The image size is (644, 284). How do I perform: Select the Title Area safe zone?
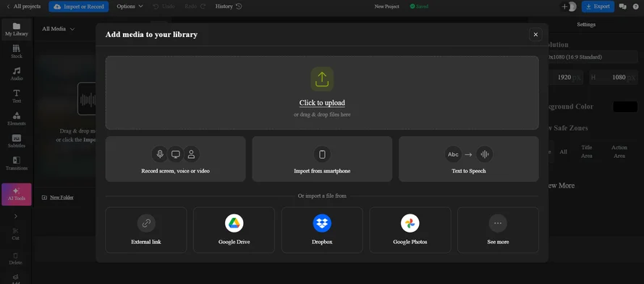click(587, 151)
